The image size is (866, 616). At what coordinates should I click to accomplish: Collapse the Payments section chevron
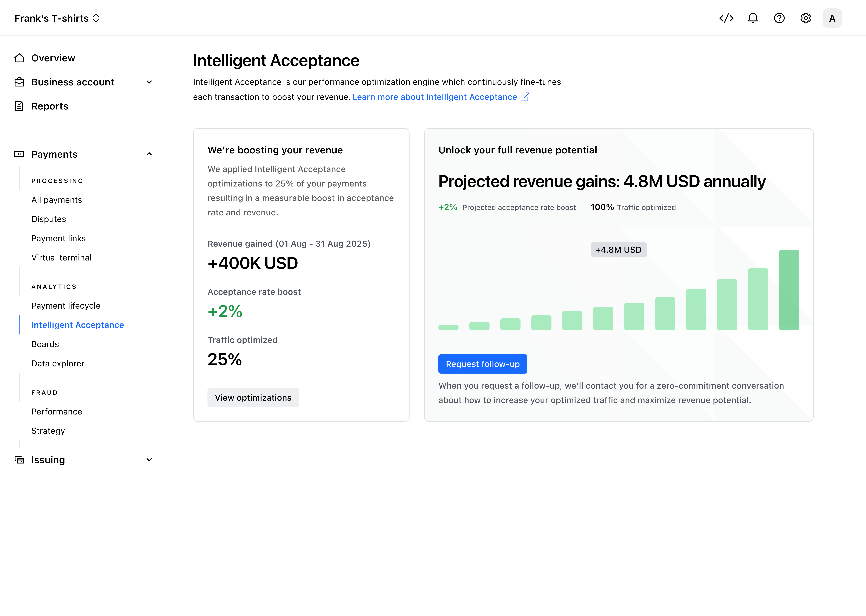click(149, 154)
